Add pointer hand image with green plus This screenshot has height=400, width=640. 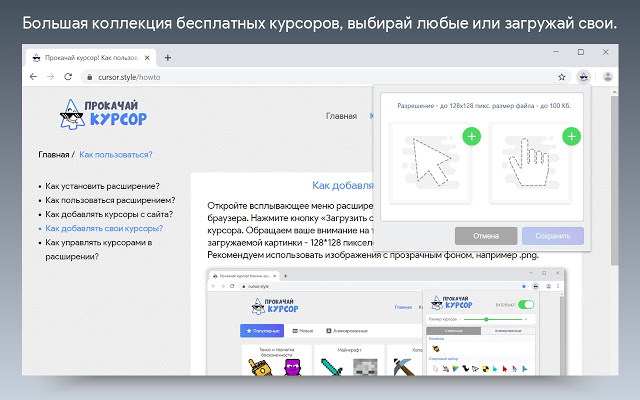click(571, 136)
